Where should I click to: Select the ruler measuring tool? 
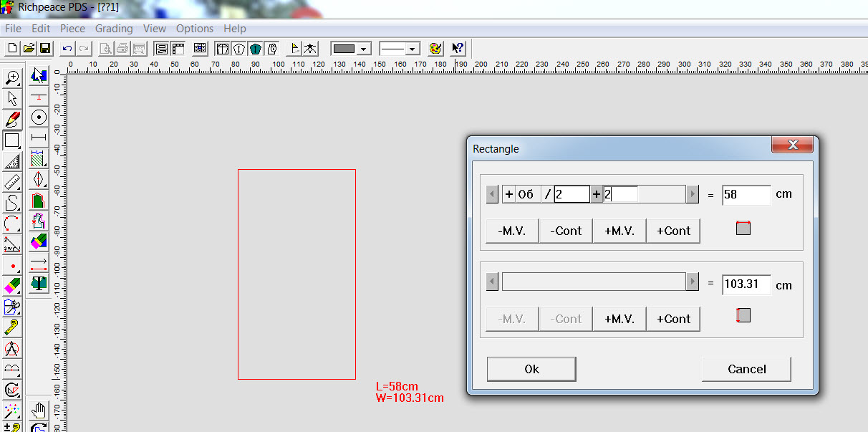[12, 182]
